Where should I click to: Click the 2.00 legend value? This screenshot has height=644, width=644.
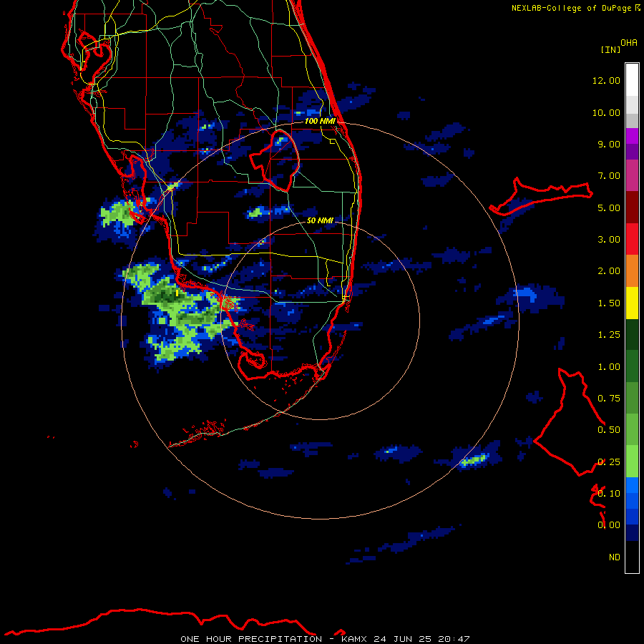click(609, 271)
